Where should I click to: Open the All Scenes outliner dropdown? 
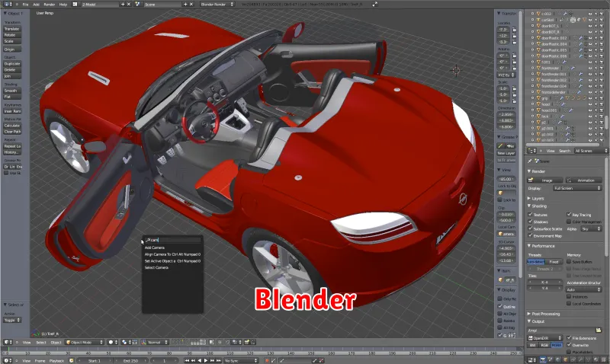point(590,151)
